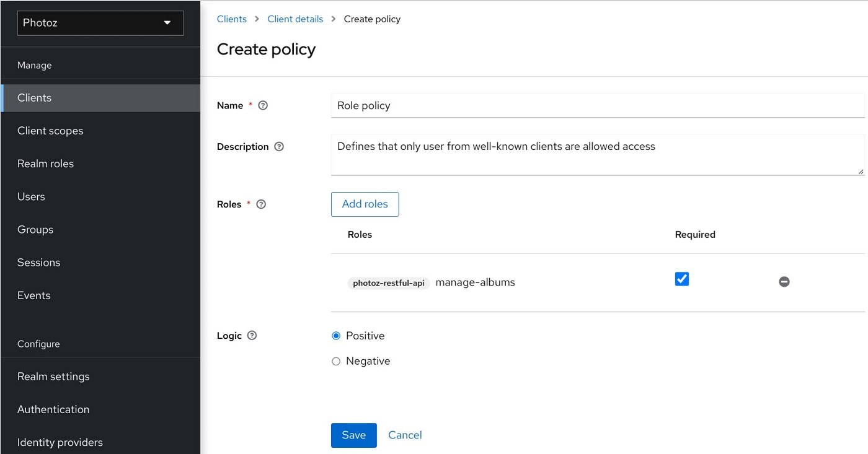Select the Positive logic option

point(335,335)
